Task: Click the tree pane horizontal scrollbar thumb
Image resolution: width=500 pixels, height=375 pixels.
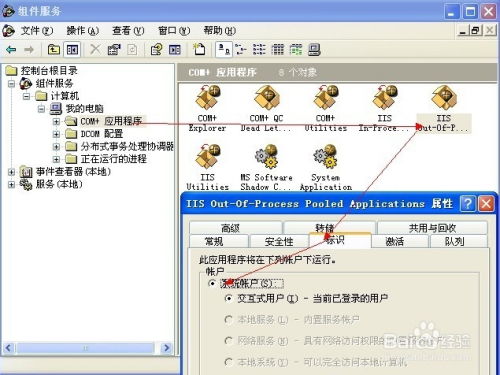Action: point(86,348)
